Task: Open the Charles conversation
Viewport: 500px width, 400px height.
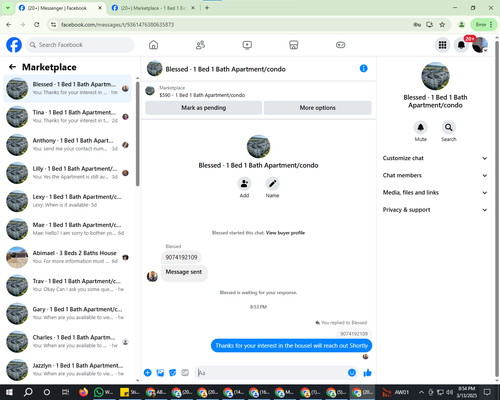Action: (67, 341)
